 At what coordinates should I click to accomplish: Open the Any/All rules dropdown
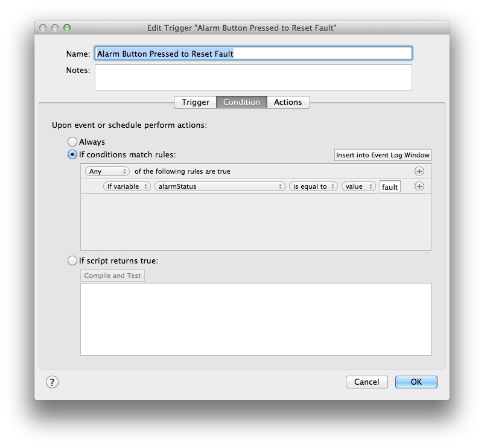point(107,171)
